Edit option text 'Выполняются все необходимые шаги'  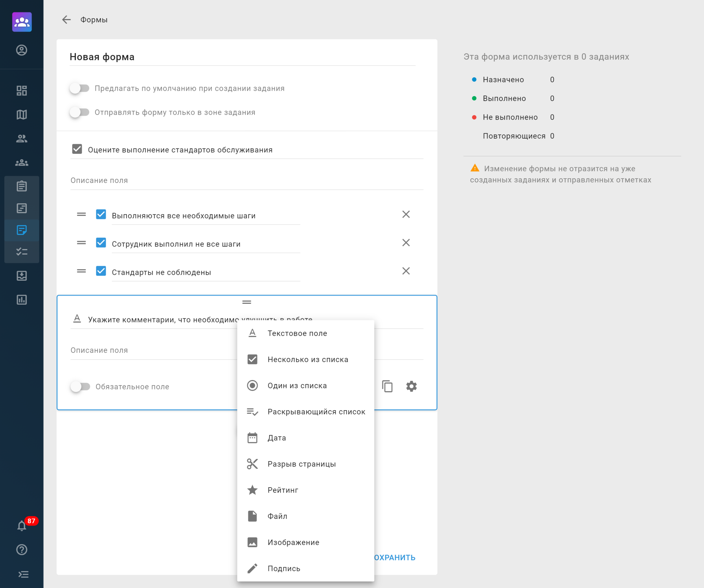coord(206,216)
